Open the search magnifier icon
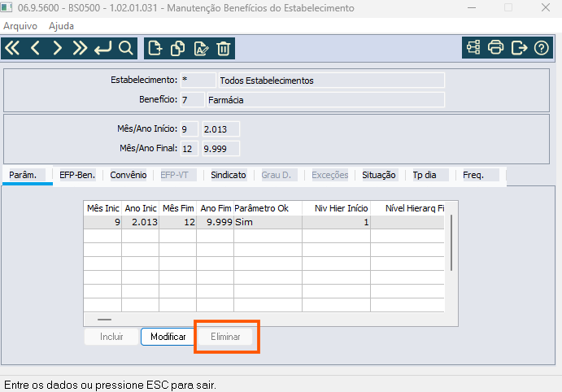Screen dimensions: 562x392 (125, 48)
